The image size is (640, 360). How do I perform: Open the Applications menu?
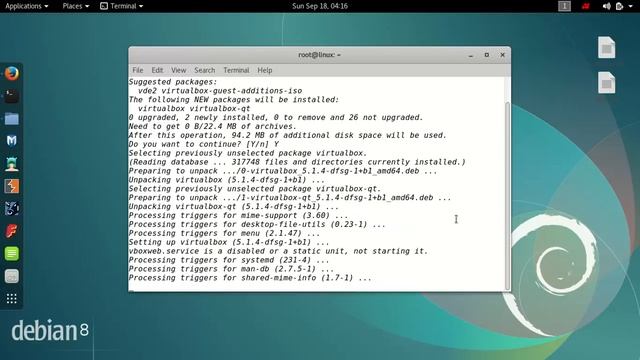pyautogui.click(x=27, y=6)
